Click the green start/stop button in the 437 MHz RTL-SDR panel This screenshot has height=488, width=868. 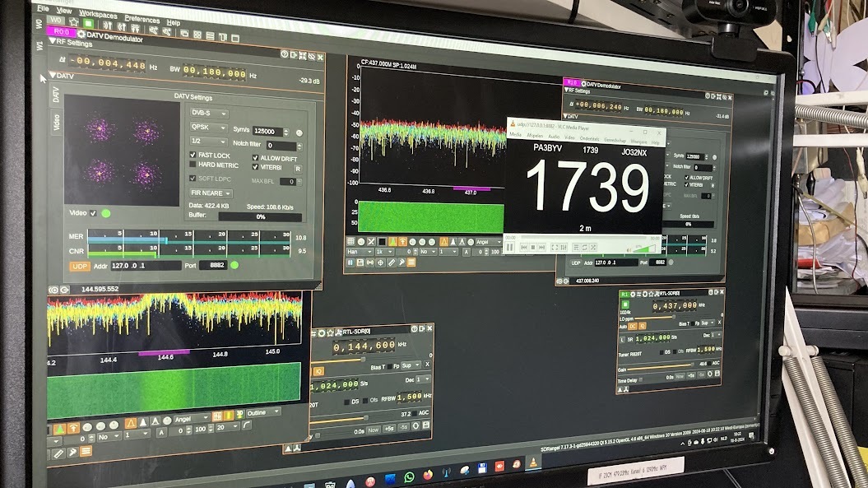click(625, 304)
